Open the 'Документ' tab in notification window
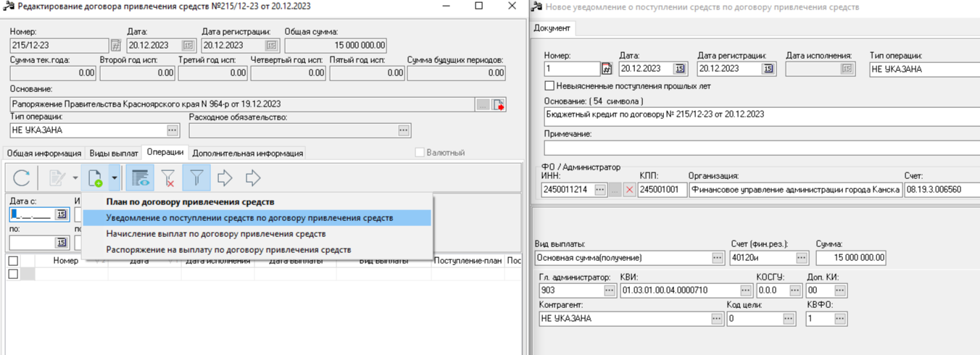The height and width of the screenshot is (355, 980). [553, 28]
